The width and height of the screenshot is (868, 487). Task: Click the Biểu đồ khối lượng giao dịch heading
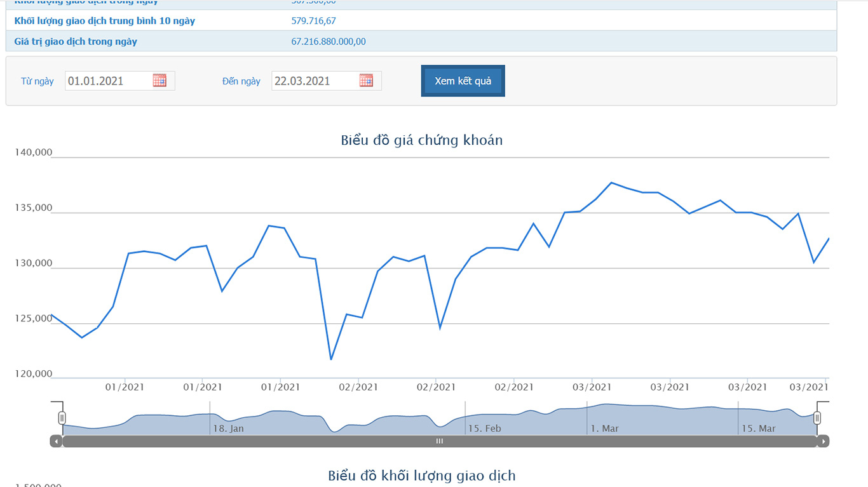(421, 476)
